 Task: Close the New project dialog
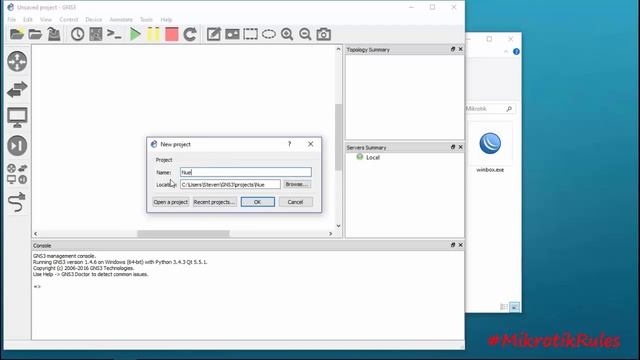pos(311,144)
